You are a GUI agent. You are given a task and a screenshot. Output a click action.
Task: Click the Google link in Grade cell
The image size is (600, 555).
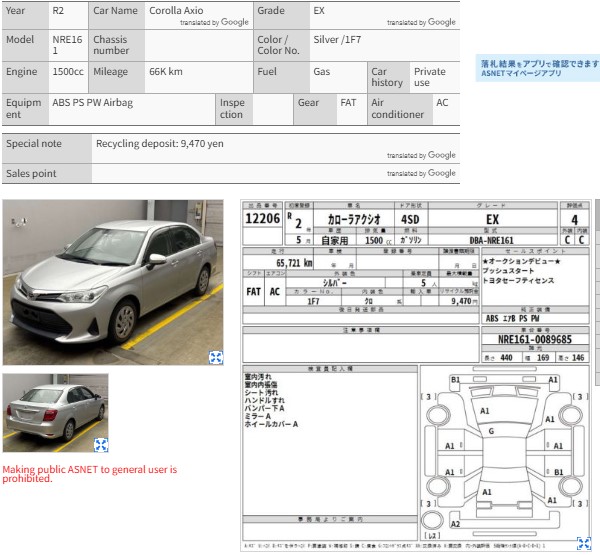coord(442,22)
